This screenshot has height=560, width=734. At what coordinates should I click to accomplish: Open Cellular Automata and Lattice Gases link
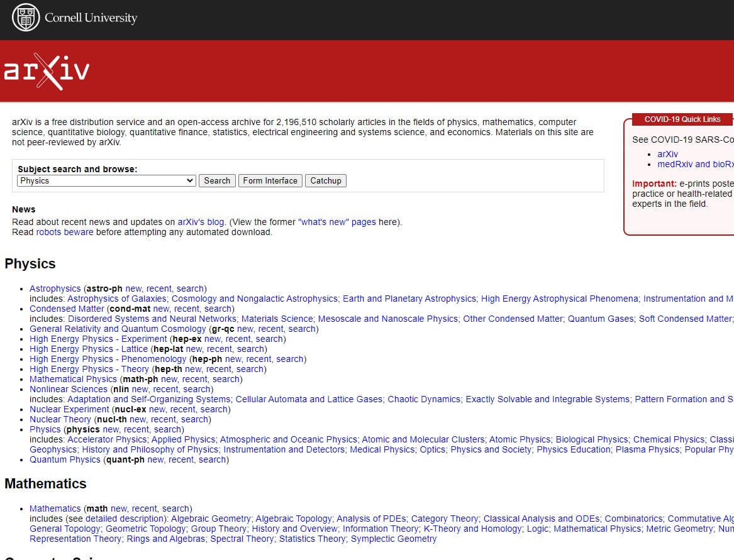coord(309,400)
